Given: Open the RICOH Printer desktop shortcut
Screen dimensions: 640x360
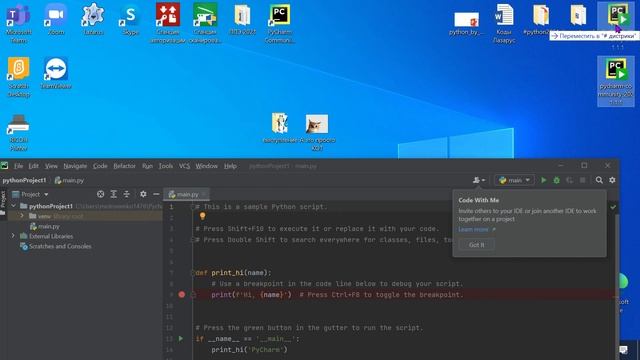Looking at the screenshot, I should click(x=18, y=131).
